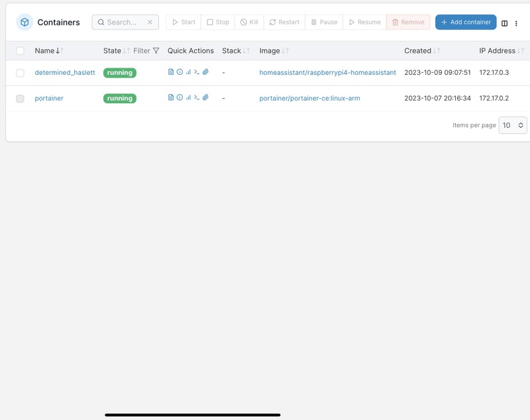
Task: Click created date 2023-10-07 20:16:34
Action: [x=437, y=98]
